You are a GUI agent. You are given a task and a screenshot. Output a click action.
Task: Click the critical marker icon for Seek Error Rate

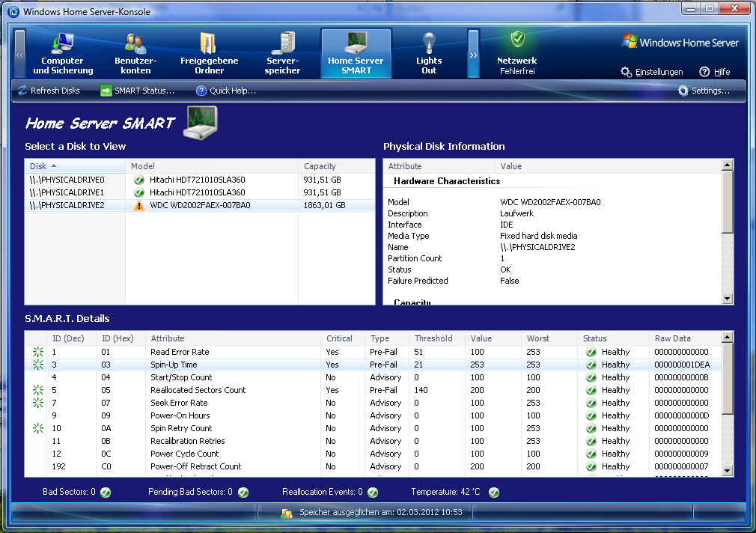[38, 402]
